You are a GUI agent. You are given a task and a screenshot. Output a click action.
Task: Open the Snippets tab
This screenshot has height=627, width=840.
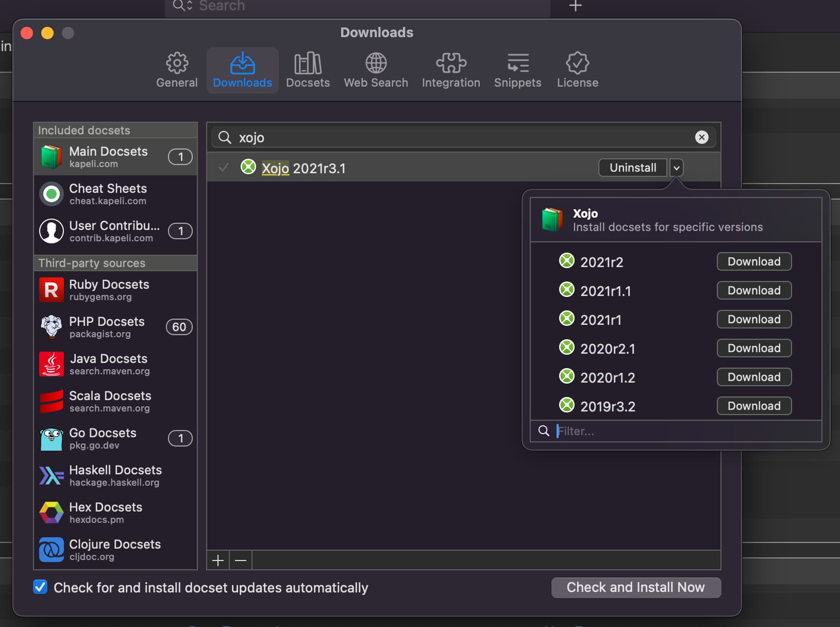[x=517, y=71]
